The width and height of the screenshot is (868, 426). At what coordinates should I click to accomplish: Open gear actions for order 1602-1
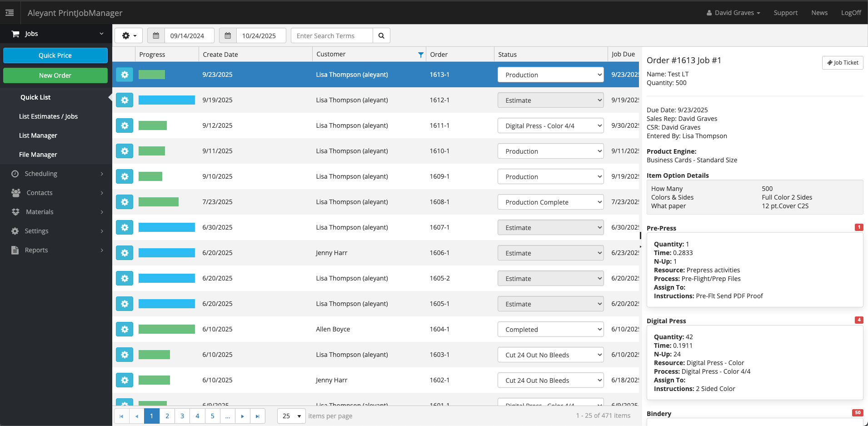[x=125, y=380]
